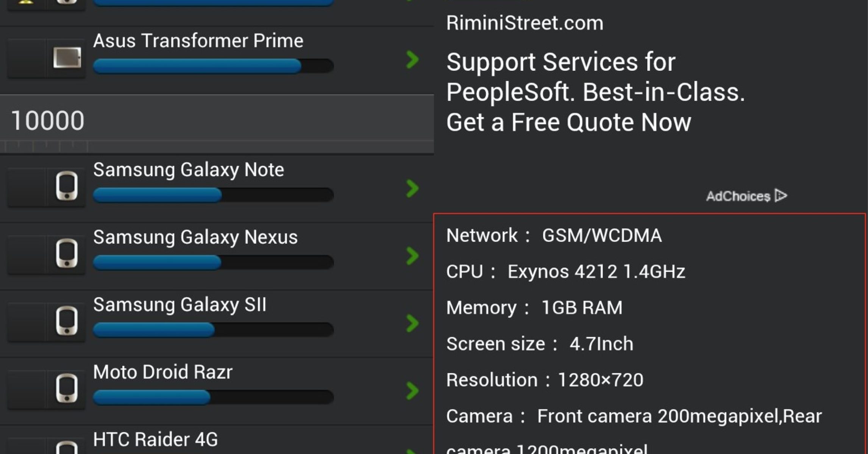Visit the RiminiStreet.com ad link
868x454 pixels.
pyautogui.click(x=525, y=23)
